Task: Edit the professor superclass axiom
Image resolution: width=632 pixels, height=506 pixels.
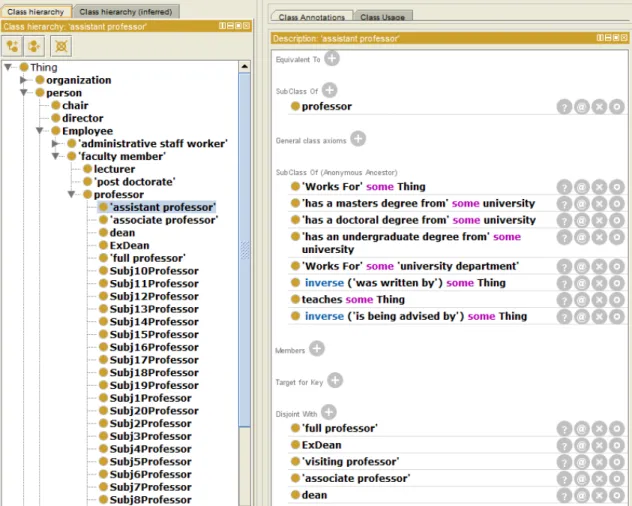Action: coord(617,107)
